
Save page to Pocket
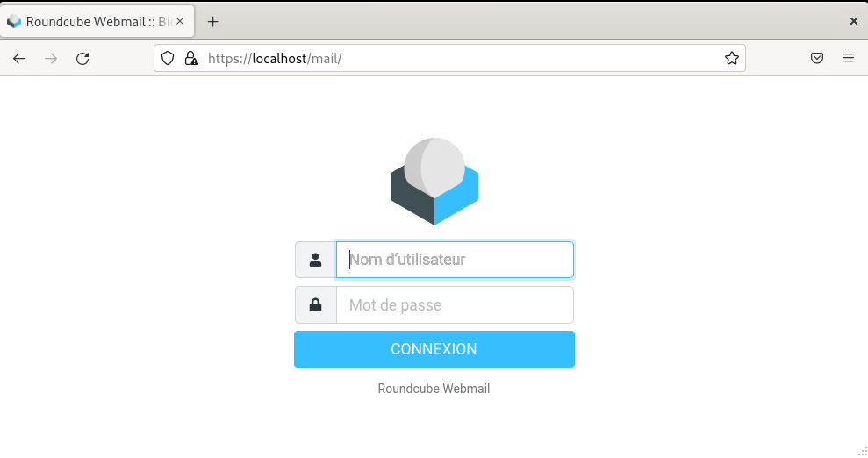pyautogui.click(x=817, y=58)
